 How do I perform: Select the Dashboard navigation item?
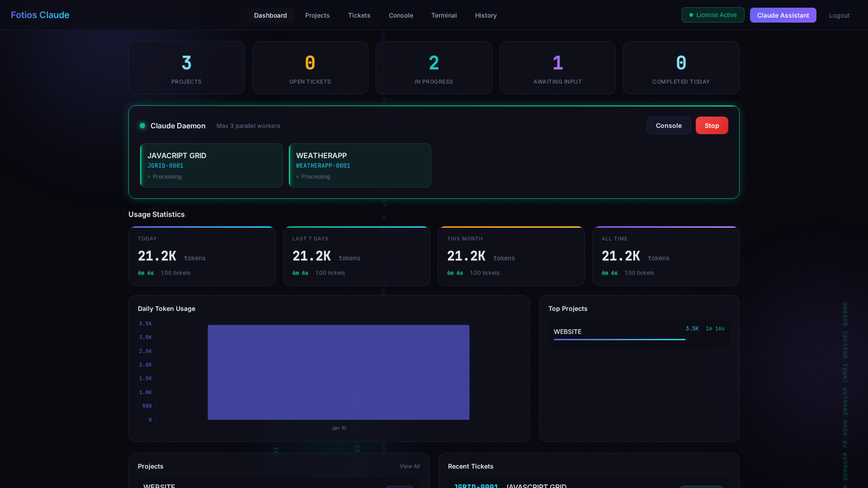[x=270, y=15]
